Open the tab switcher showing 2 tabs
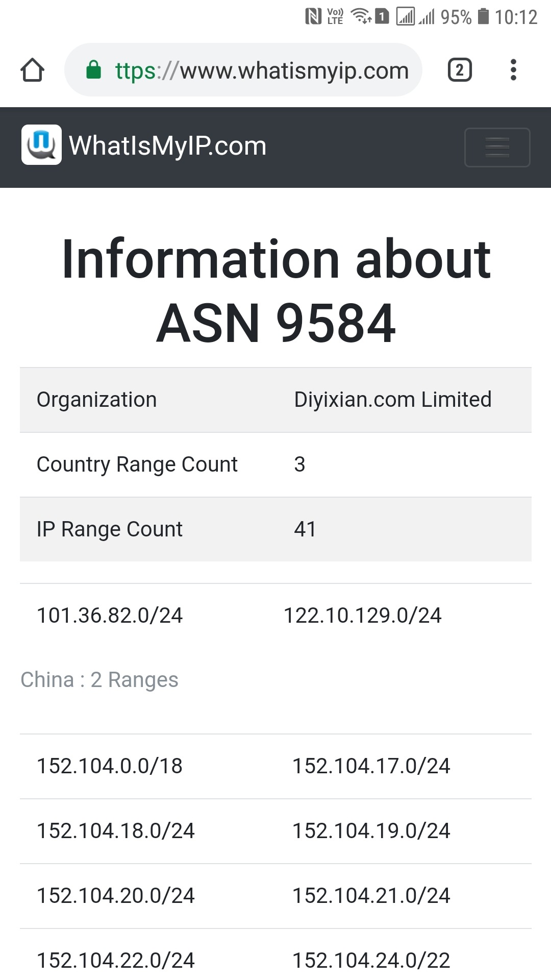This screenshot has width=551, height=980. (x=459, y=70)
